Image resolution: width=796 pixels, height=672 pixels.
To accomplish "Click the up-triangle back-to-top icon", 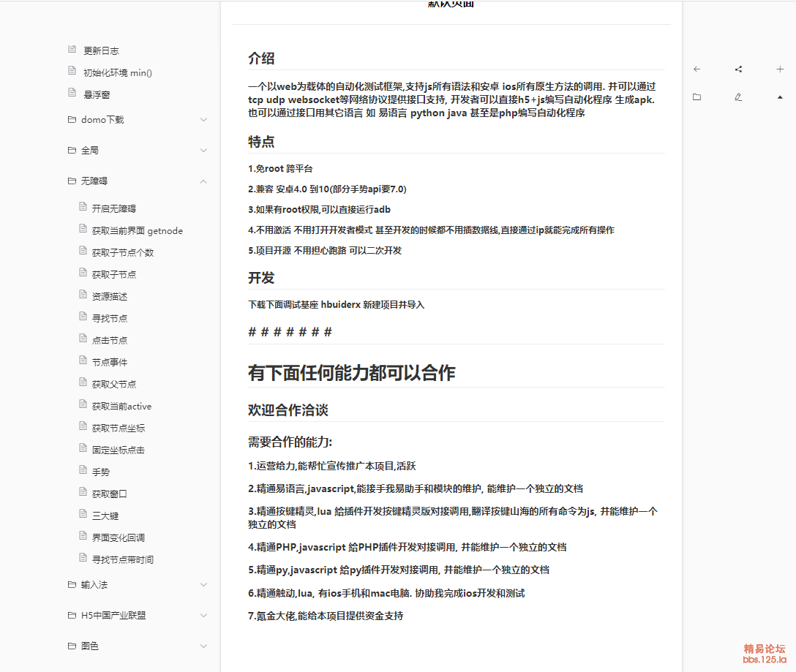I will [780, 97].
